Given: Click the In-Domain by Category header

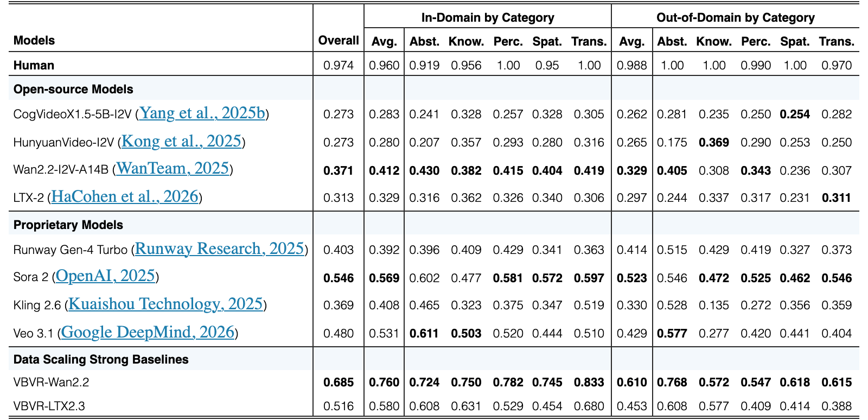Looking at the screenshot, I should click(488, 17).
